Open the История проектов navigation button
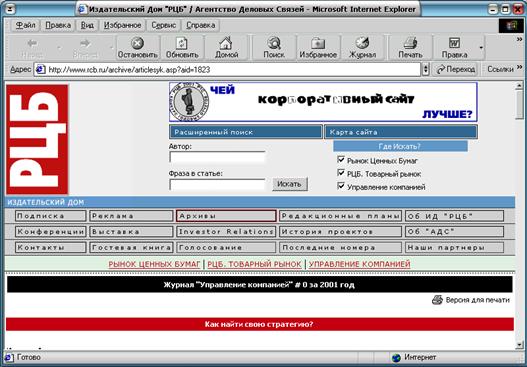 [x=340, y=232]
